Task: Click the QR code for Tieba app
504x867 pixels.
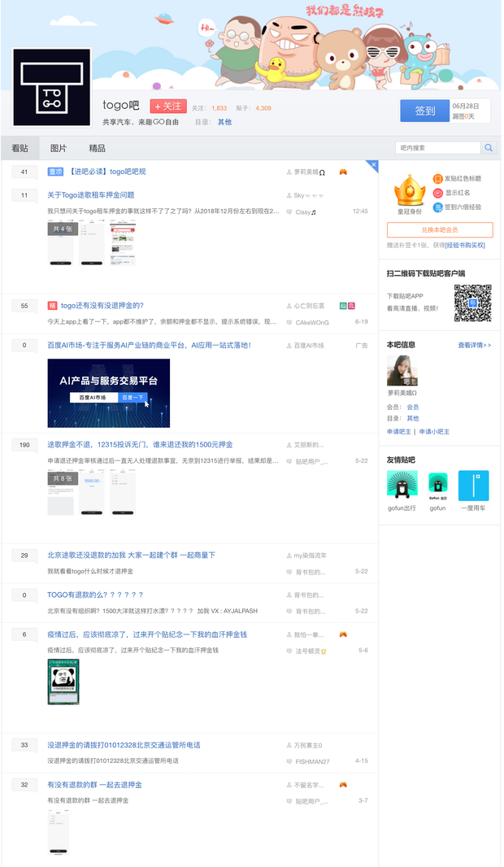Action: click(472, 303)
